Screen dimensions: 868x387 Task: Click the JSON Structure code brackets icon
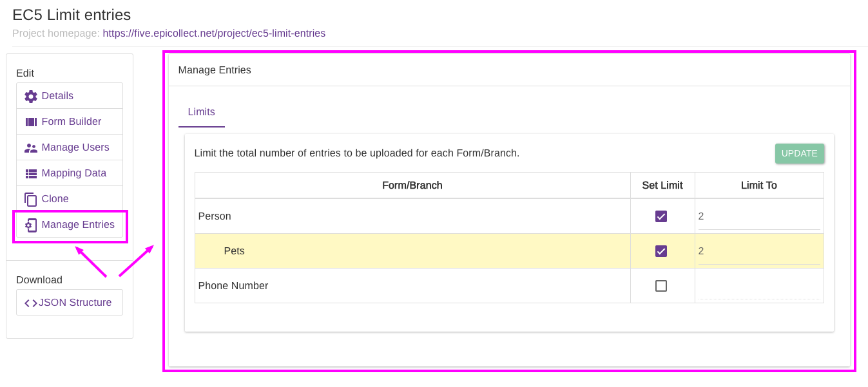[x=30, y=303]
